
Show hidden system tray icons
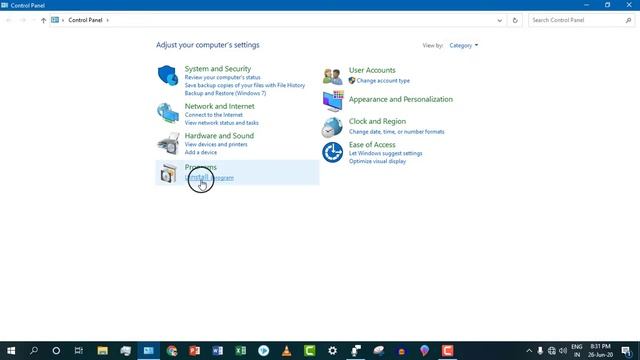[x=529, y=351]
